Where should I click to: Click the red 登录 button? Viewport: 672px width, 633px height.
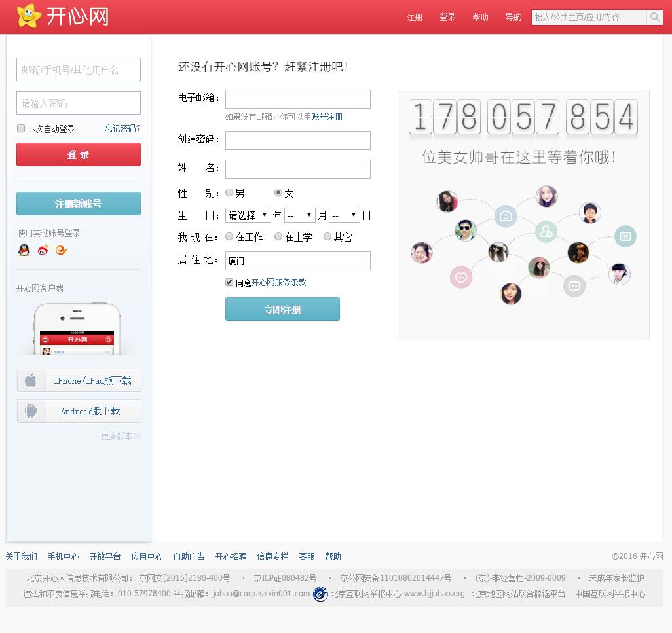click(x=79, y=154)
